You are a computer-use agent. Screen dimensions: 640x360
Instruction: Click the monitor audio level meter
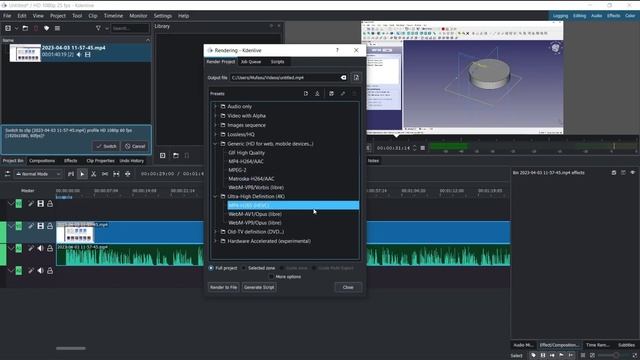[x=533, y=147]
